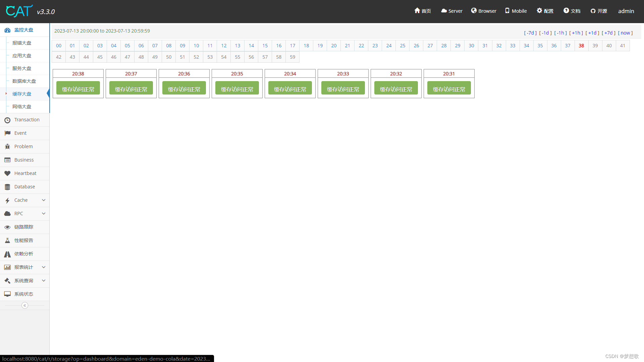Click the report statistics chart icon
Viewport: 644px width, 362px height.
coord(7,267)
